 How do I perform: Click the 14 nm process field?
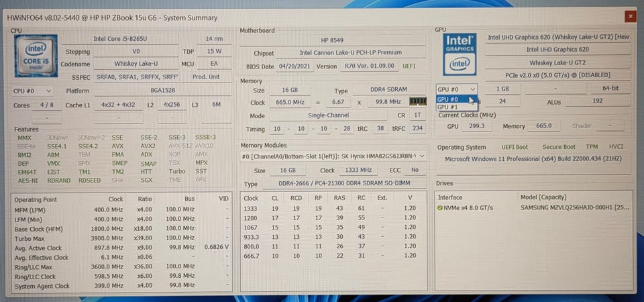click(214, 39)
